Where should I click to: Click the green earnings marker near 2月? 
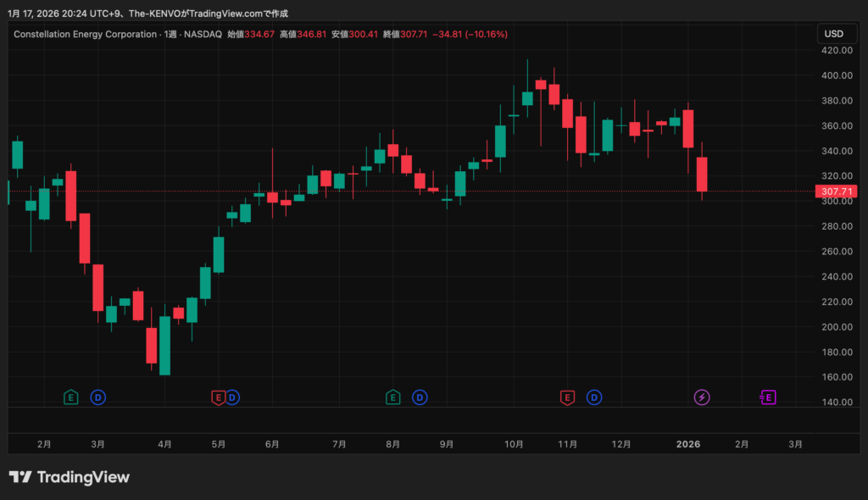click(x=71, y=397)
